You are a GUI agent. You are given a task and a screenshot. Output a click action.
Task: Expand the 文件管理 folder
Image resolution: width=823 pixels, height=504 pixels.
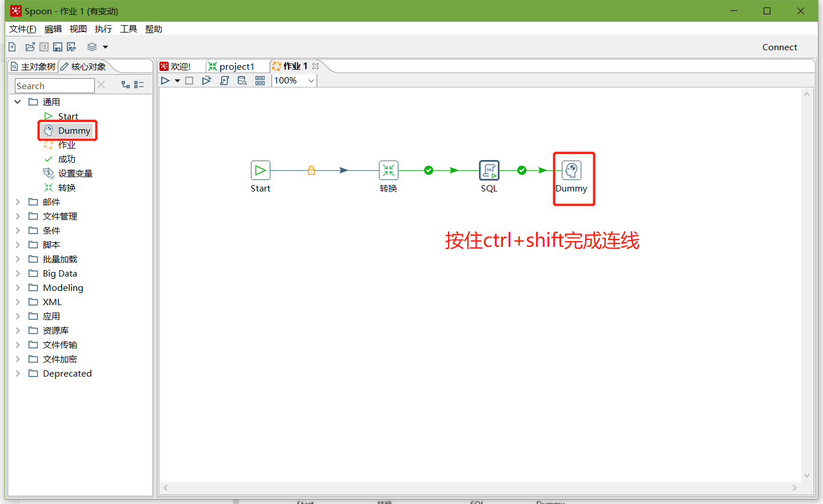coord(18,216)
